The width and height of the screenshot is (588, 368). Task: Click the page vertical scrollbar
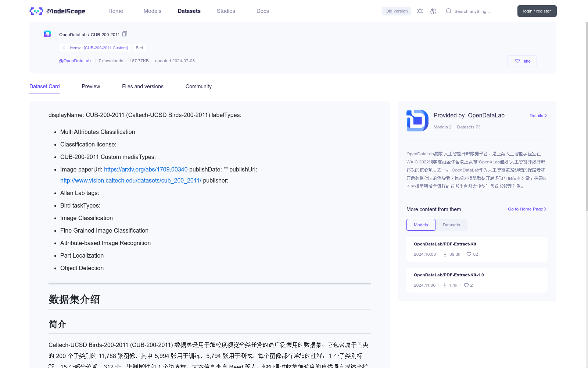pos(587,116)
